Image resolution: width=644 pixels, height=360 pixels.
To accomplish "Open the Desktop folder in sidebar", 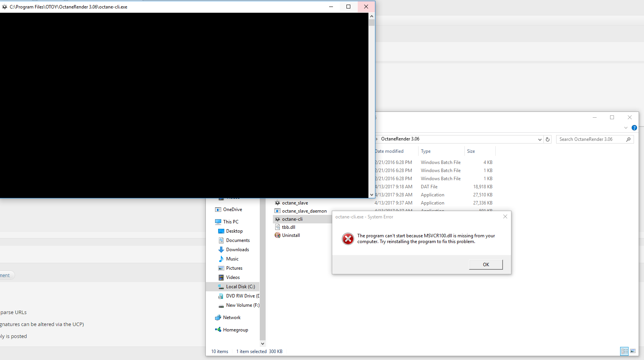I will coord(234,231).
